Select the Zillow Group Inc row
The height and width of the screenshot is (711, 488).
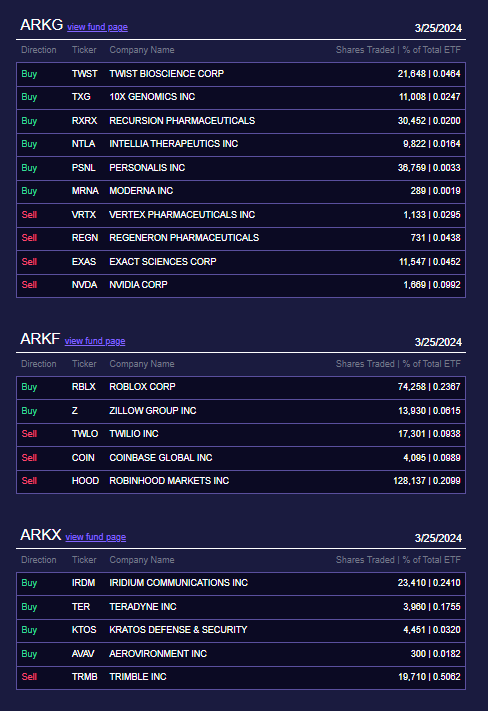tap(241, 411)
